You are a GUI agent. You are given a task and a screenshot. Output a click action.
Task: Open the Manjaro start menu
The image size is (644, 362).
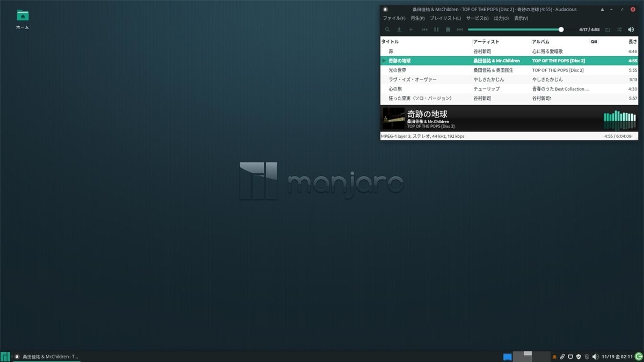click(5, 356)
